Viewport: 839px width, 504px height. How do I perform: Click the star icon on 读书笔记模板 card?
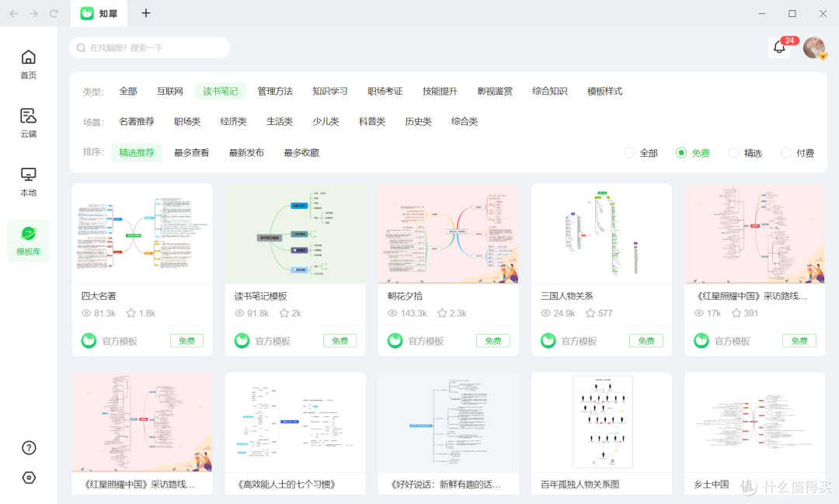click(x=284, y=313)
